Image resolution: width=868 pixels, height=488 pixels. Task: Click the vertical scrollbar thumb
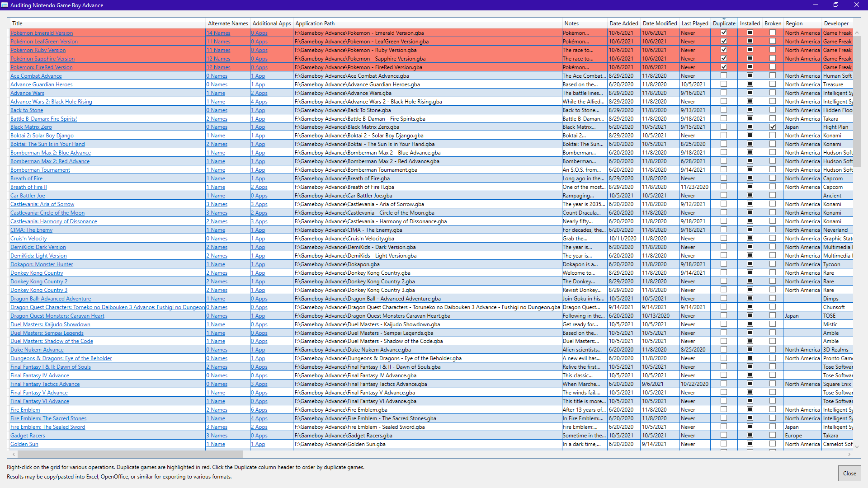(x=857, y=102)
